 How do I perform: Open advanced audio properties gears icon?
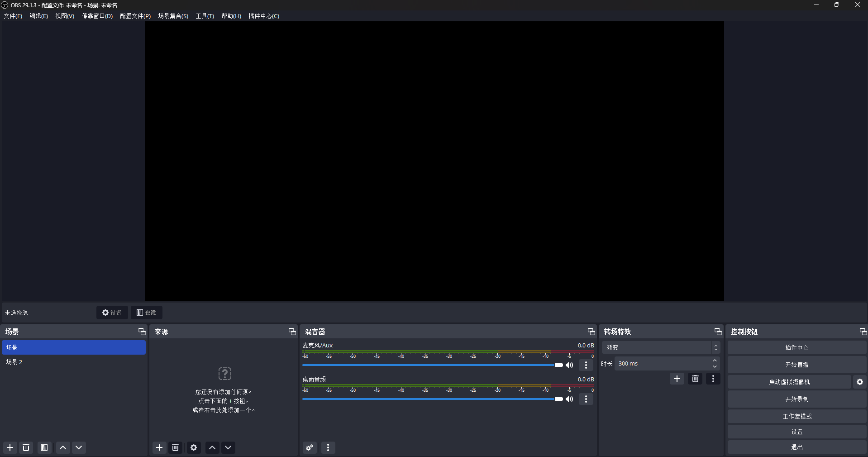[310, 447]
